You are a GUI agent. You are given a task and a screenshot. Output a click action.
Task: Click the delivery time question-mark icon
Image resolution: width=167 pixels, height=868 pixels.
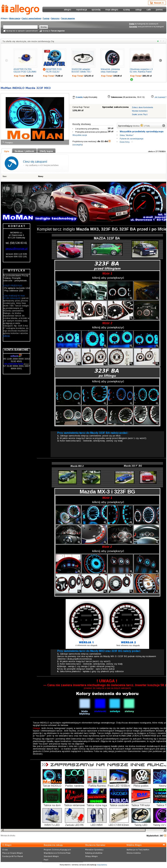pos(109,141)
